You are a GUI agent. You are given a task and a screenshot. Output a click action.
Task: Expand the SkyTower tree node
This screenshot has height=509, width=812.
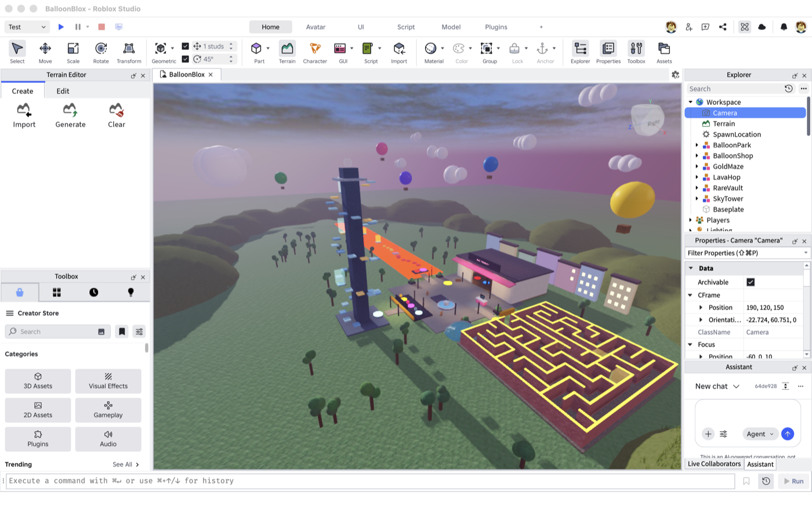(697, 199)
